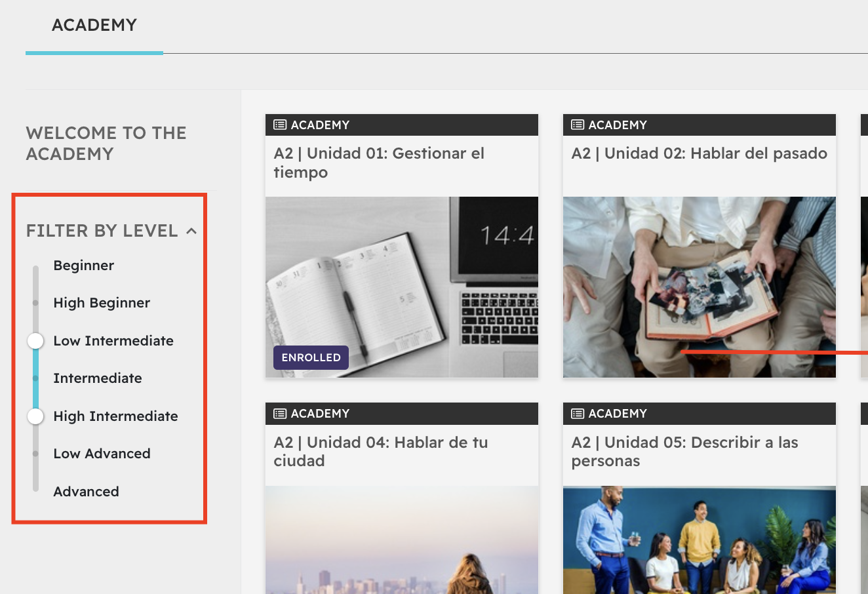Click the city skyline thumbnail of Unidad 04
Screen dimensions: 868x594
[x=402, y=540]
